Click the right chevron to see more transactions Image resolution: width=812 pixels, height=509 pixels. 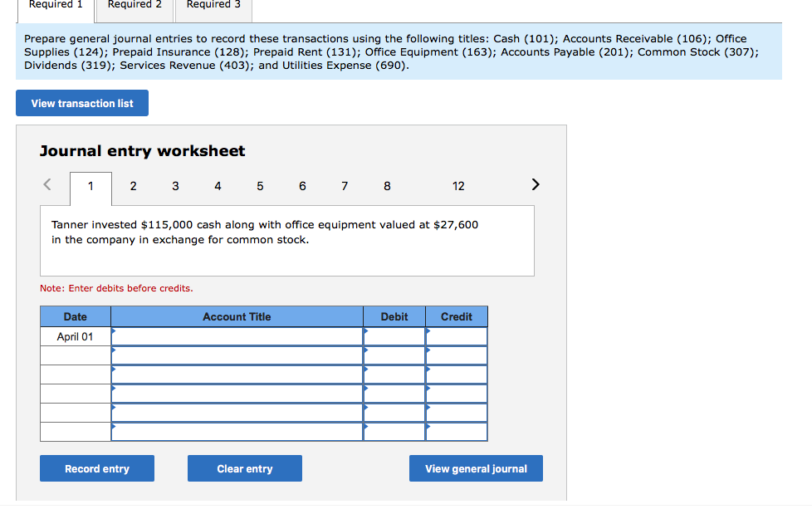(x=535, y=184)
